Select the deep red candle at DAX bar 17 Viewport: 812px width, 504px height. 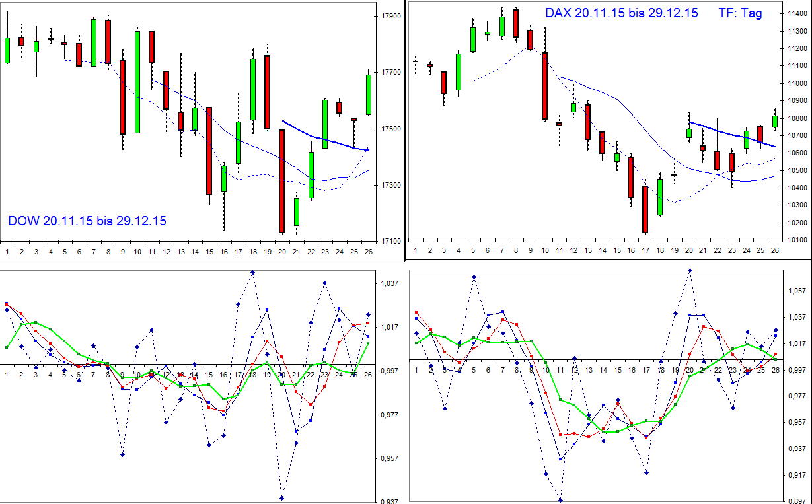coord(644,208)
